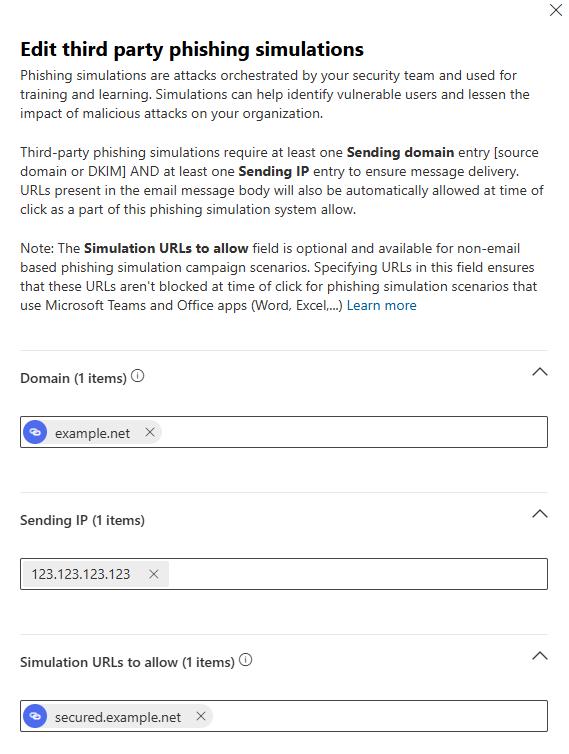The width and height of the screenshot is (569, 754).
Task: Click the link icon beside secured.example.net
Action: [x=35, y=716]
